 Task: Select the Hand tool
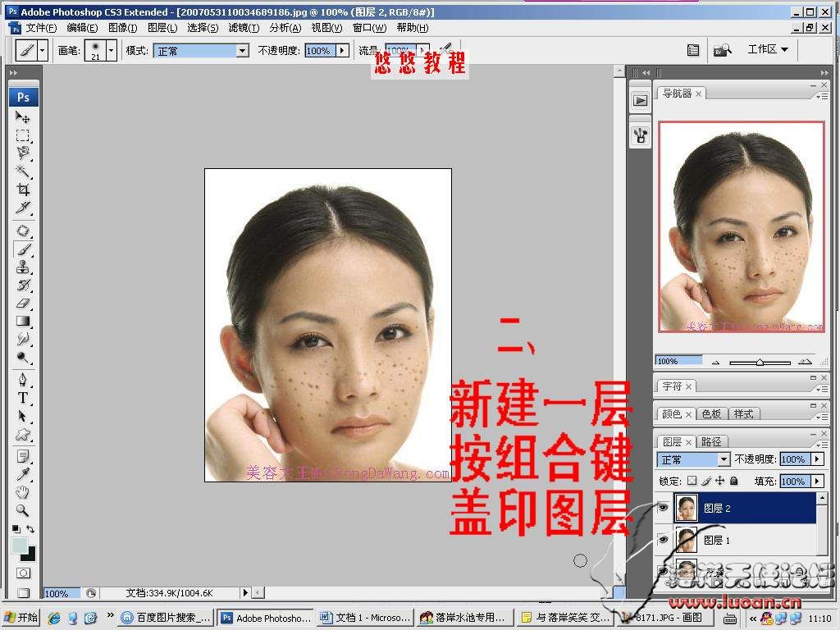tap(22, 492)
